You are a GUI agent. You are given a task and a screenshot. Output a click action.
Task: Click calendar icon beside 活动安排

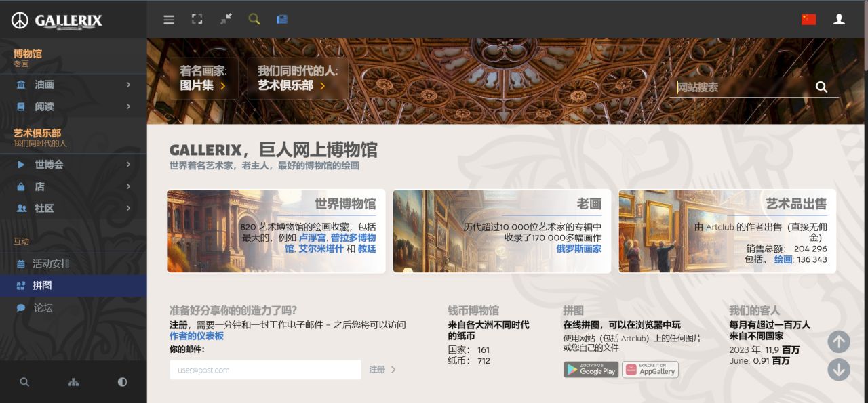(21, 263)
